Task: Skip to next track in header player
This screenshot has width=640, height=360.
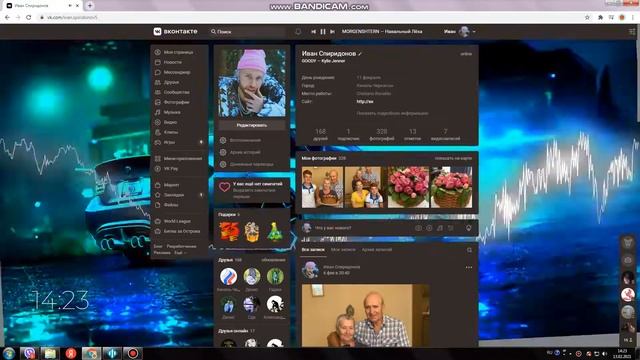Action: pyautogui.click(x=332, y=31)
